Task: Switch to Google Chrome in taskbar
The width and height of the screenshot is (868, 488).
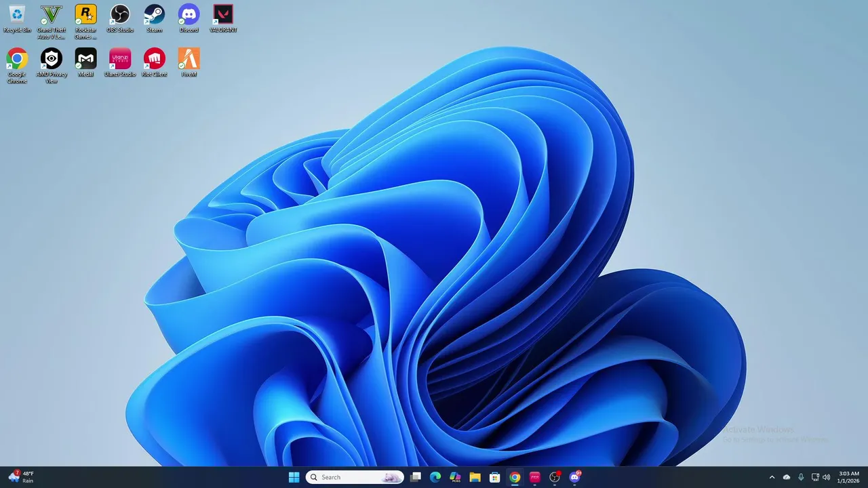Action: (515, 477)
